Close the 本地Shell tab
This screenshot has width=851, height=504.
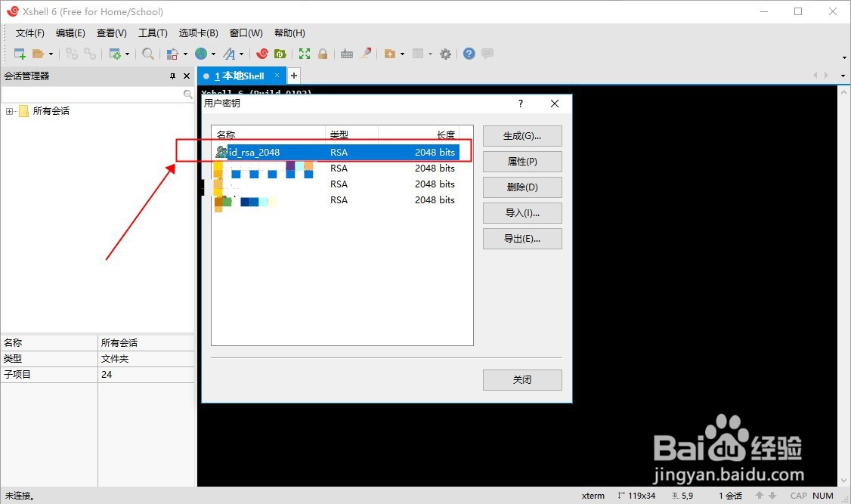(277, 76)
